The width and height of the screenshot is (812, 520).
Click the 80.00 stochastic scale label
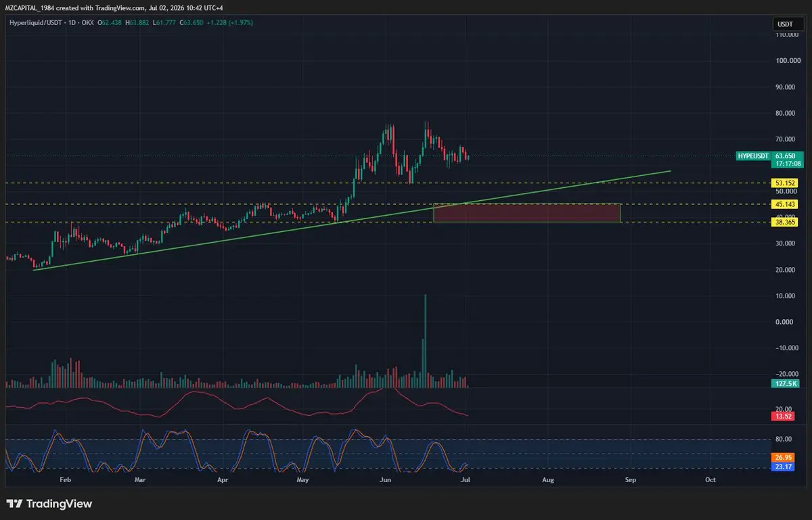(x=784, y=440)
